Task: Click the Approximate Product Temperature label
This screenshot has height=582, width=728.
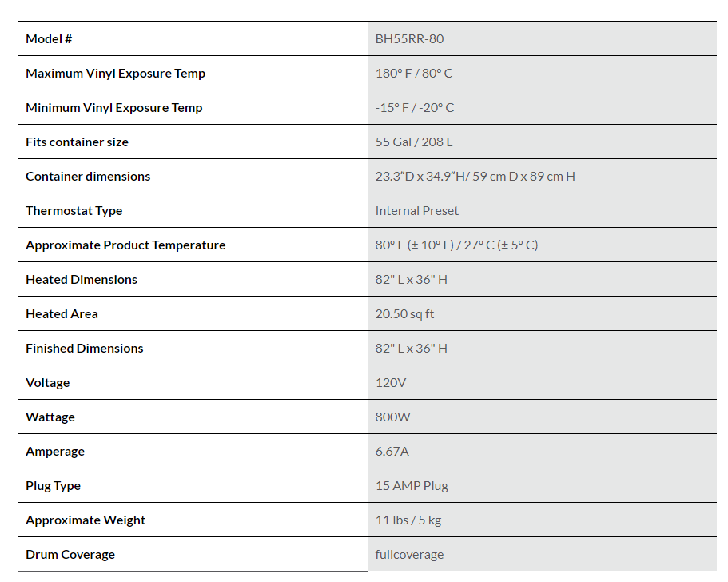Action: click(x=125, y=245)
